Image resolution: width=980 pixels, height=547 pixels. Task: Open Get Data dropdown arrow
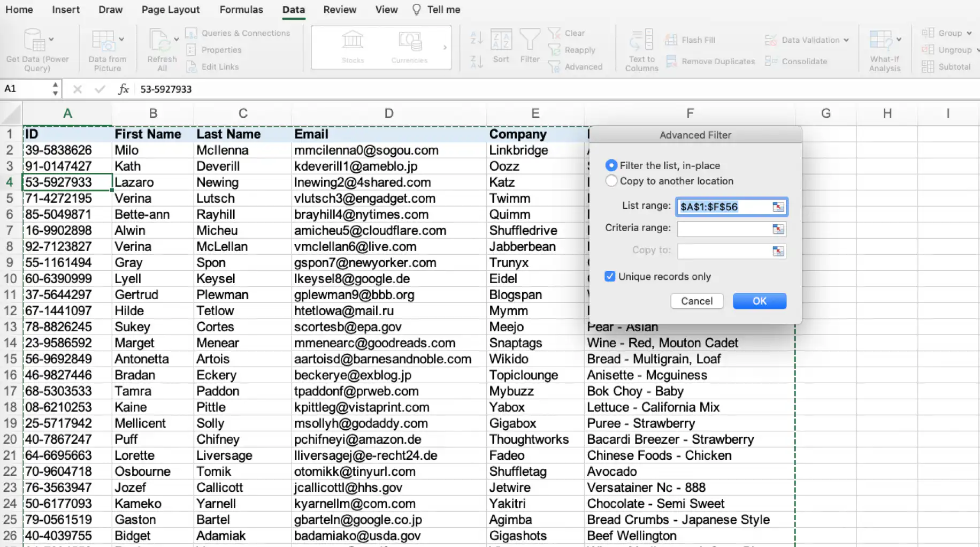[x=51, y=39]
